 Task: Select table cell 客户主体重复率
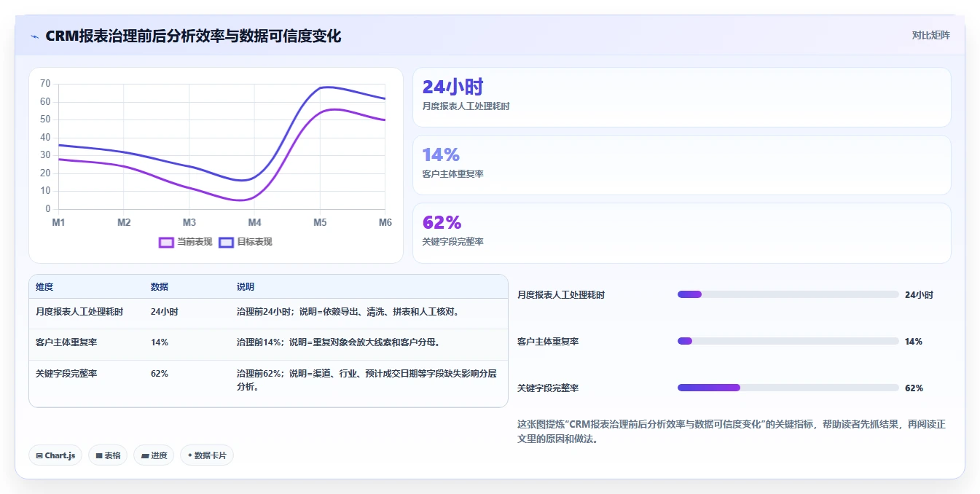(66, 342)
